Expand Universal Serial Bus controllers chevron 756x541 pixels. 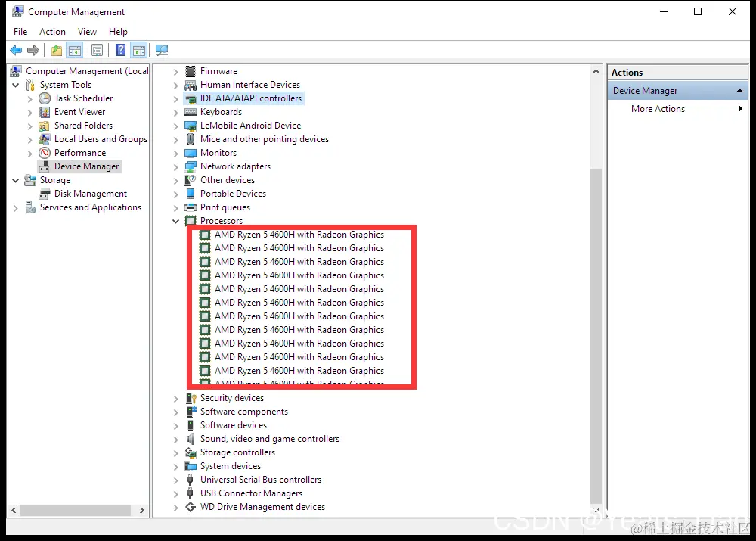click(x=175, y=480)
